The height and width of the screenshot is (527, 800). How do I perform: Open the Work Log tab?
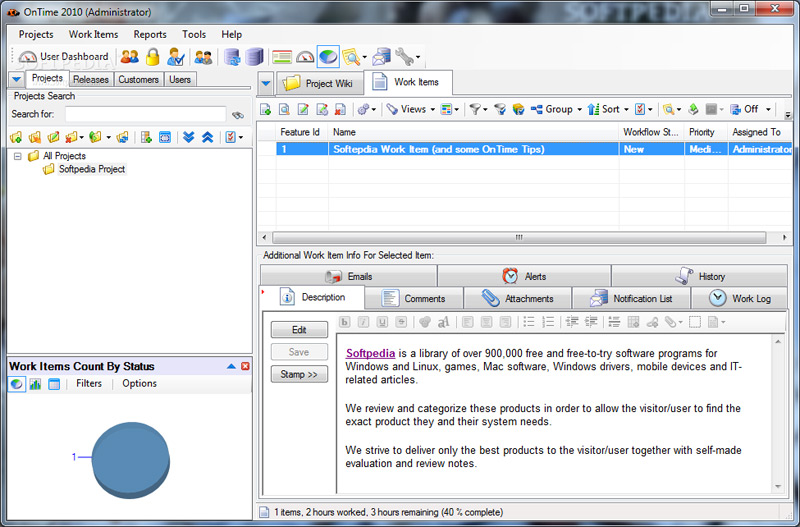coord(740,298)
